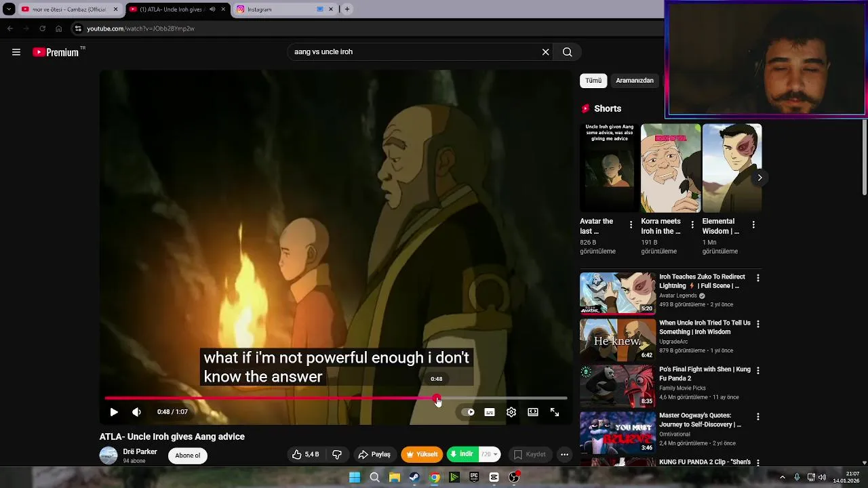Open the Paylaş share dialog
The width and height of the screenshot is (868, 488).
point(374,455)
